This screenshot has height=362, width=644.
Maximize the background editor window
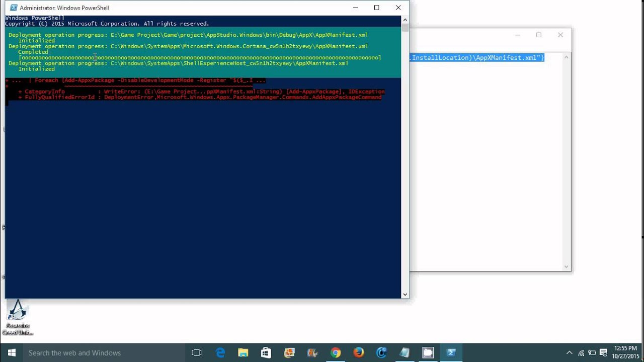tap(539, 35)
